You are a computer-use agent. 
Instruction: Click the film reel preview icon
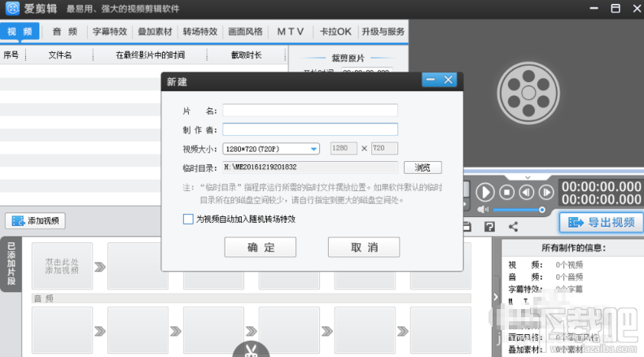[528, 94]
